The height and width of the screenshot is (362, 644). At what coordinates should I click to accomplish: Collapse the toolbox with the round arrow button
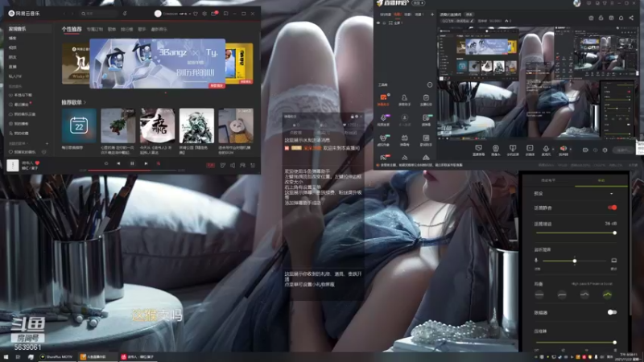(x=430, y=84)
